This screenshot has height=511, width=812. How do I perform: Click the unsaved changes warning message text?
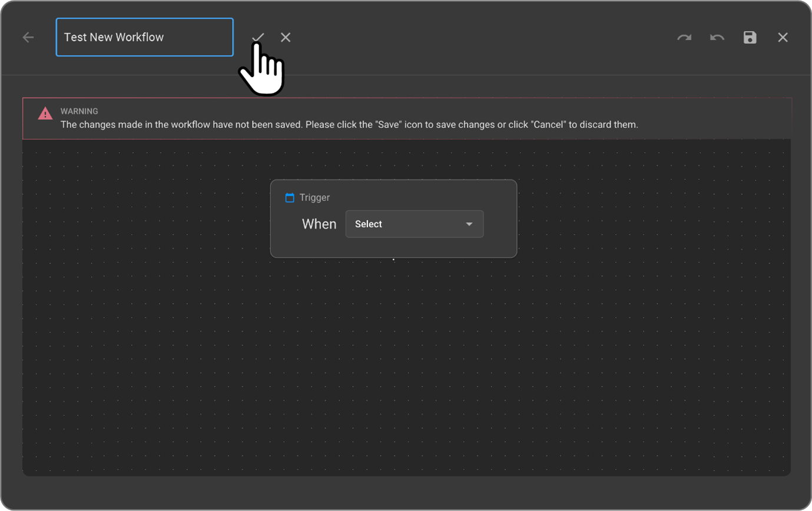[x=349, y=125]
